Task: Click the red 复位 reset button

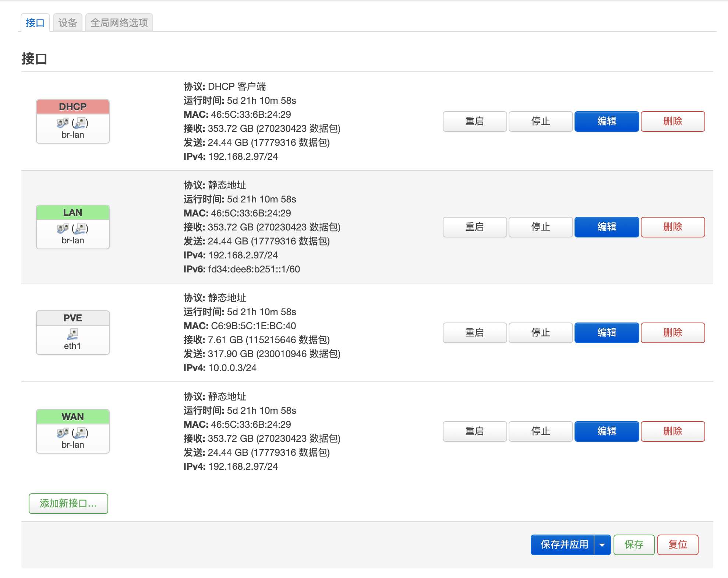Action: [x=678, y=544]
